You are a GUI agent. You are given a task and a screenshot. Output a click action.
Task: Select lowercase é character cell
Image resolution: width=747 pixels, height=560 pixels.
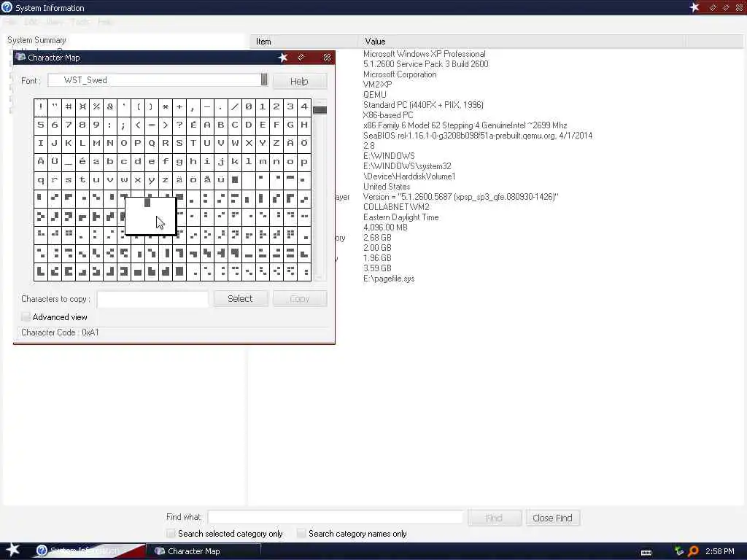[82, 161]
